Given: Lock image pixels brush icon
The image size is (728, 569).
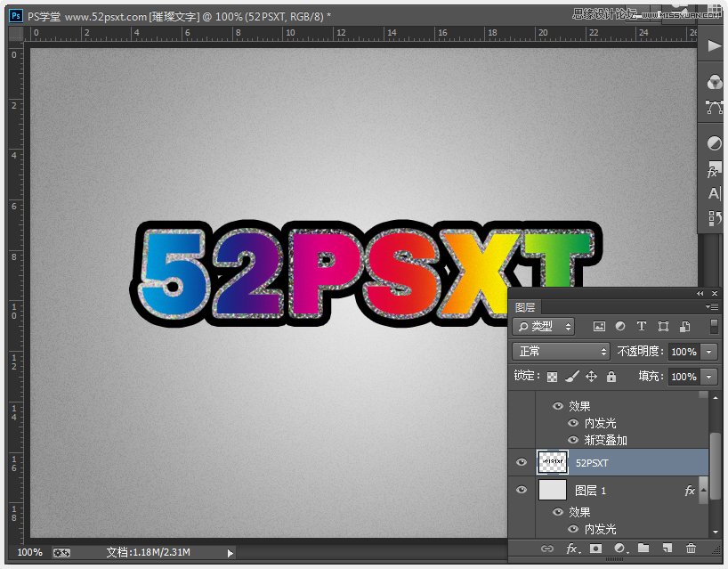Looking at the screenshot, I should coord(572,377).
